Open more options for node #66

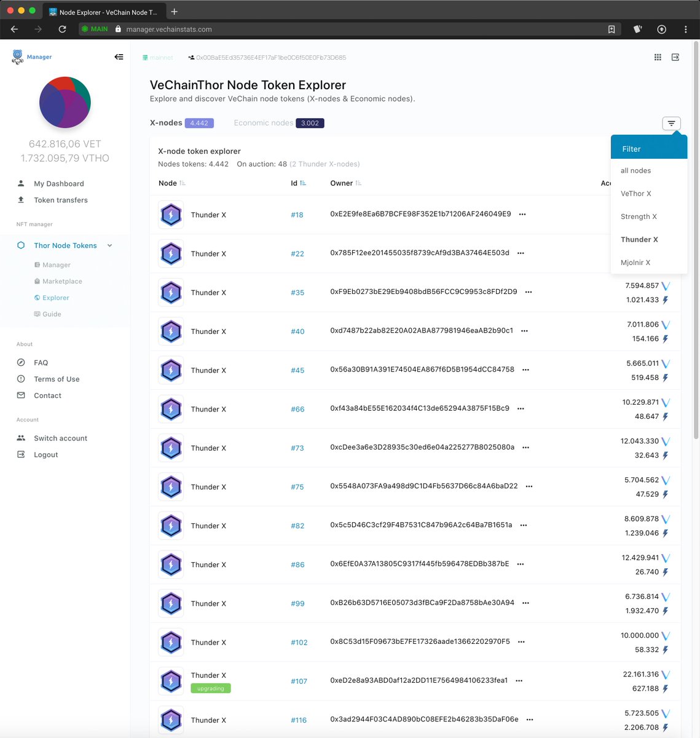tap(521, 408)
